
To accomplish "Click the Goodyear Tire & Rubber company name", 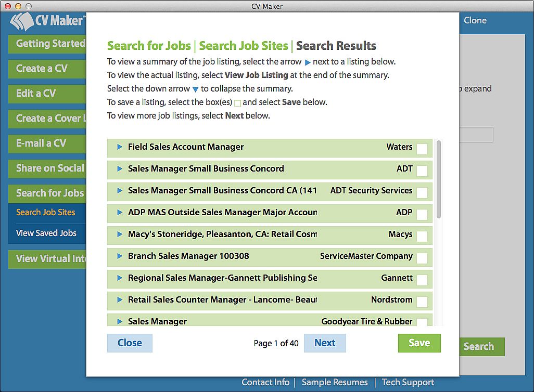I will 367,322.
